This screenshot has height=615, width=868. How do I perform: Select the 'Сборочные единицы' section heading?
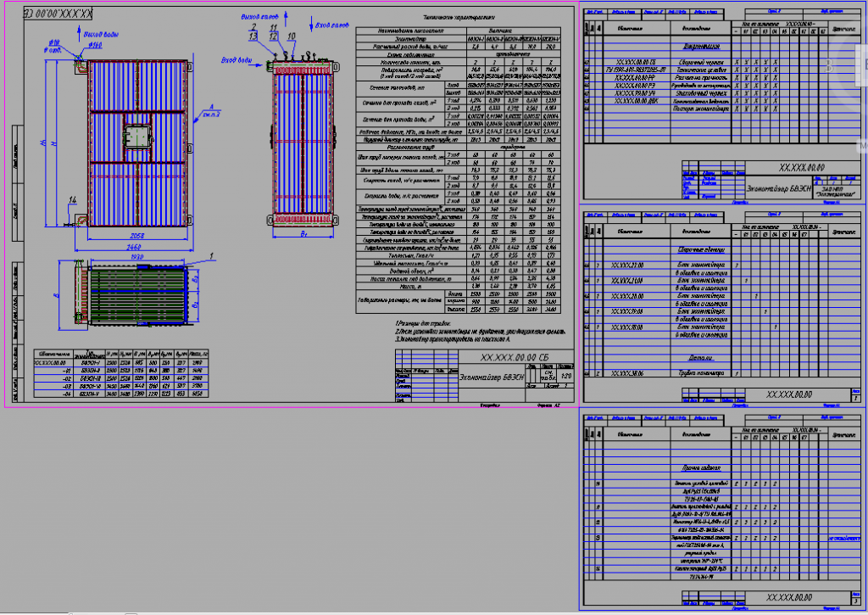pyautogui.click(x=701, y=250)
